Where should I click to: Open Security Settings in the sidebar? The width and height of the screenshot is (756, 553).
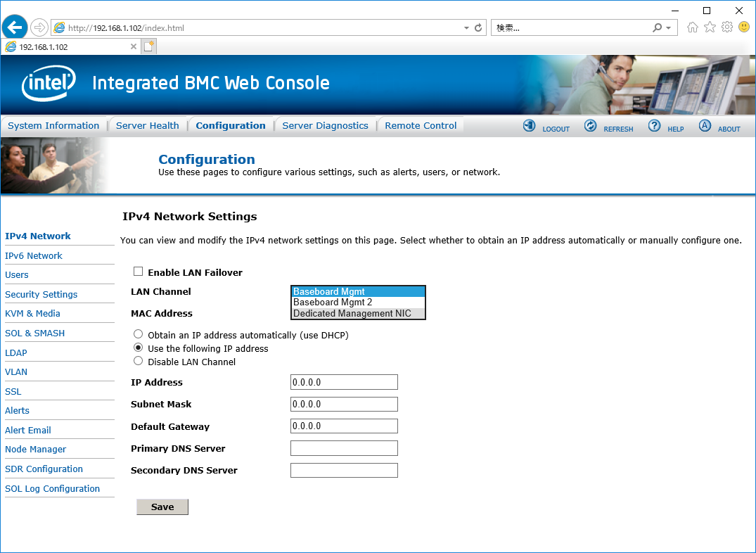[41, 294]
